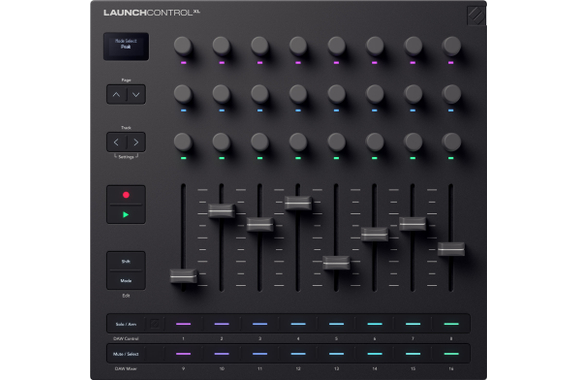Viewport: 576px width, 380px height.
Task: Toggle the pad button numbered 12
Action: click(298, 354)
